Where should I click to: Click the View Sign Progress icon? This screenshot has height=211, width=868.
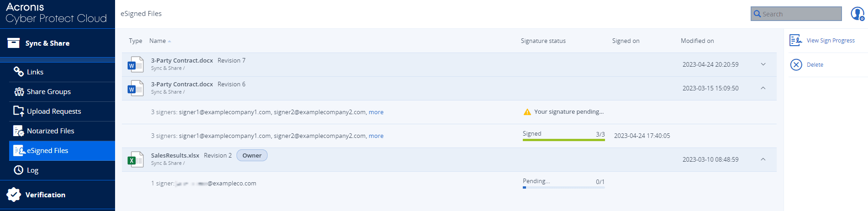(x=795, y=41)
